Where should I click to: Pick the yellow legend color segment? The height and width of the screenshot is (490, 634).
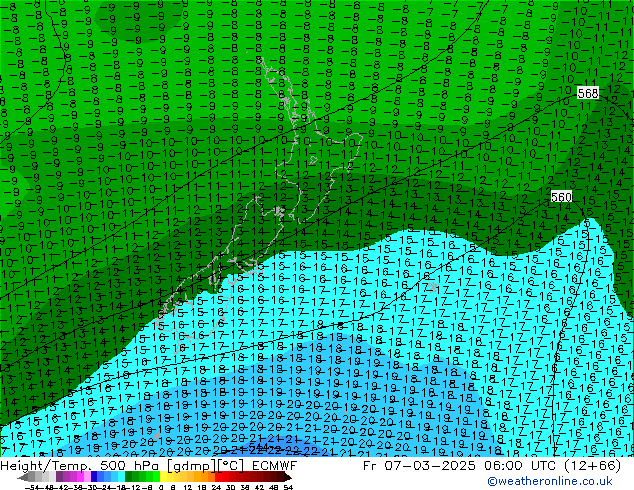(163, 478)
